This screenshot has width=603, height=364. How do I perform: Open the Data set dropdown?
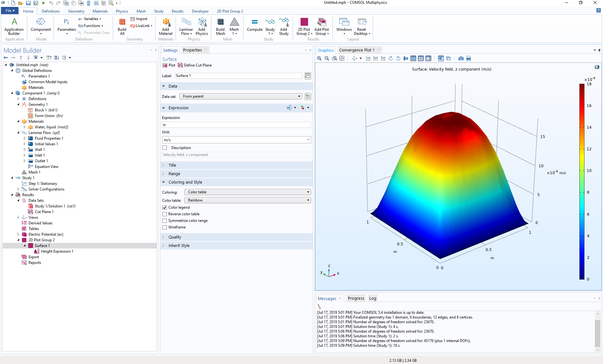click(x=241, y=96)
